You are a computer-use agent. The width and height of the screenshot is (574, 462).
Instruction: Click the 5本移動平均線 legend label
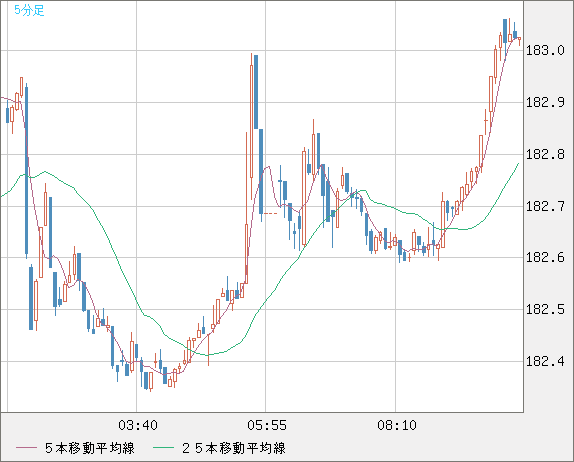[90, 448]
